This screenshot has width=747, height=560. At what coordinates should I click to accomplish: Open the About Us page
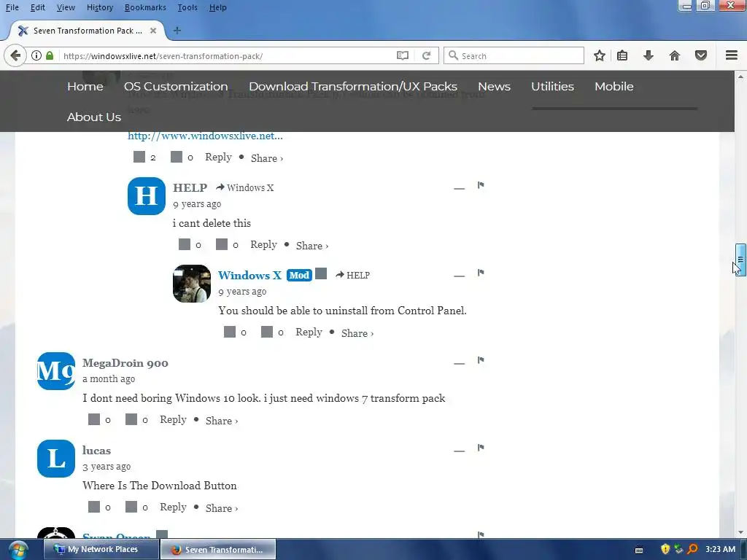(94, 117)
